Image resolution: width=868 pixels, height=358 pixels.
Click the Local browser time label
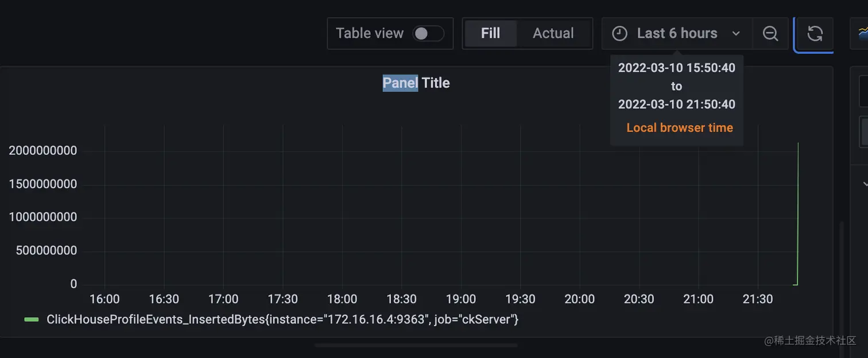(679, 127)
